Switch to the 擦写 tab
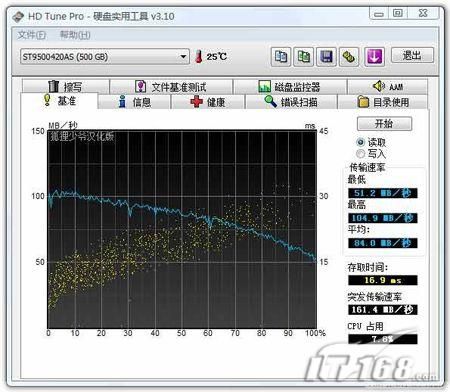 coord(65,87)
